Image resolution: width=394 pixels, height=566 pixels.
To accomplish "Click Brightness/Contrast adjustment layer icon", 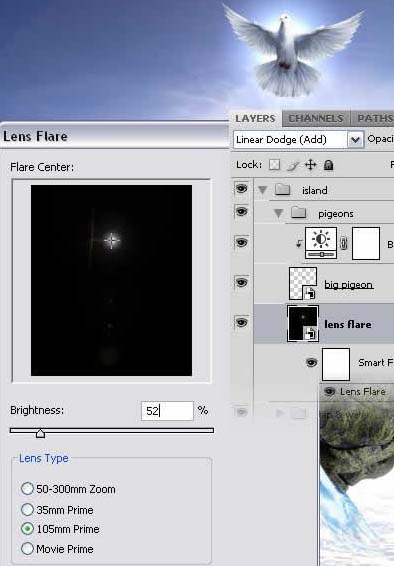I will tap(321, 243).
